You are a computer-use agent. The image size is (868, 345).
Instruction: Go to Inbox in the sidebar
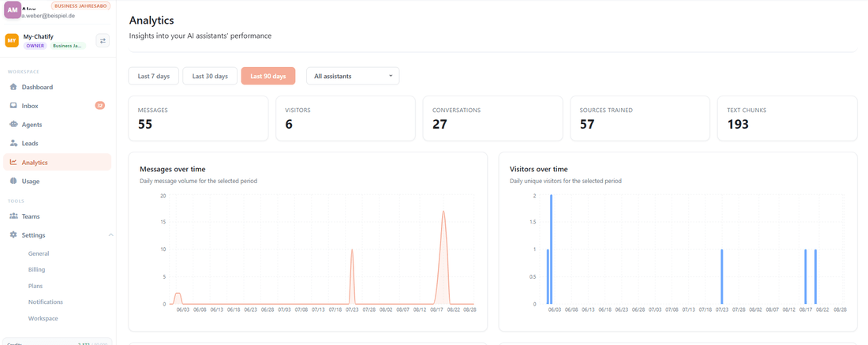57,106
